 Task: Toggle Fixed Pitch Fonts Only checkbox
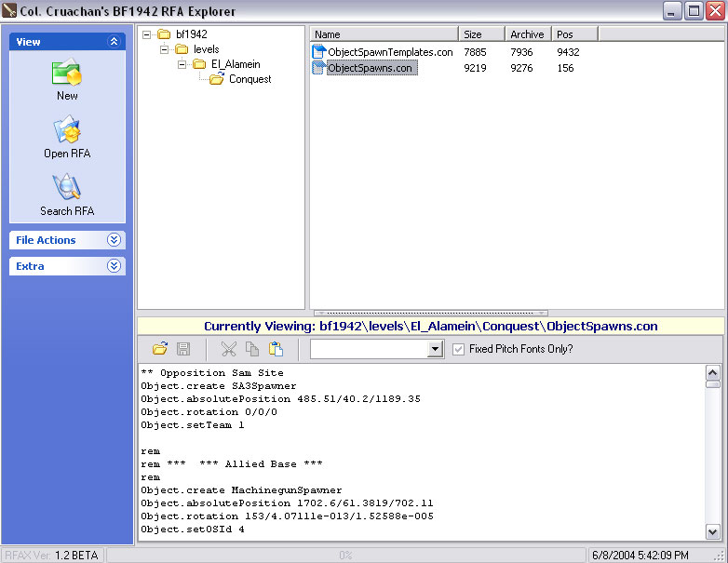point(458,349)
